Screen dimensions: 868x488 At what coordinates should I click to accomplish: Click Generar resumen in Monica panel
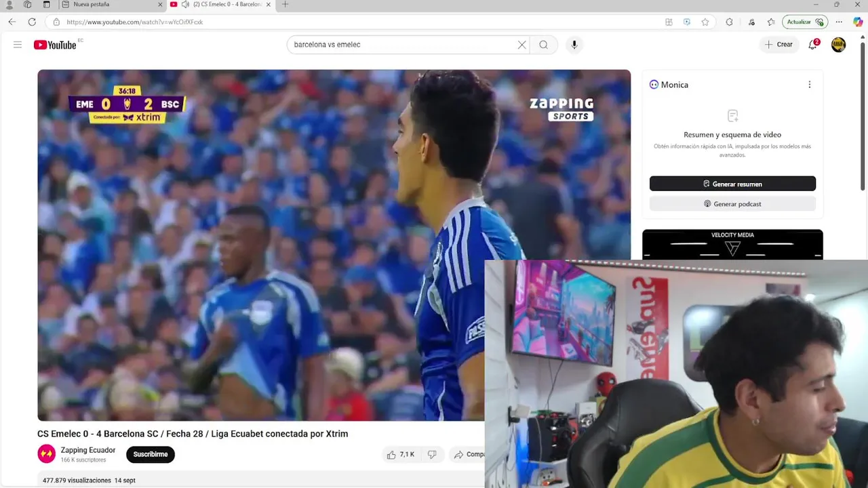732,184
